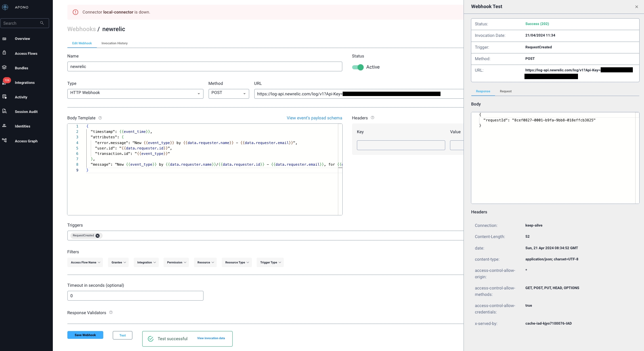Click the search magnifier icon in sidebar

click(x=42, y=23)
